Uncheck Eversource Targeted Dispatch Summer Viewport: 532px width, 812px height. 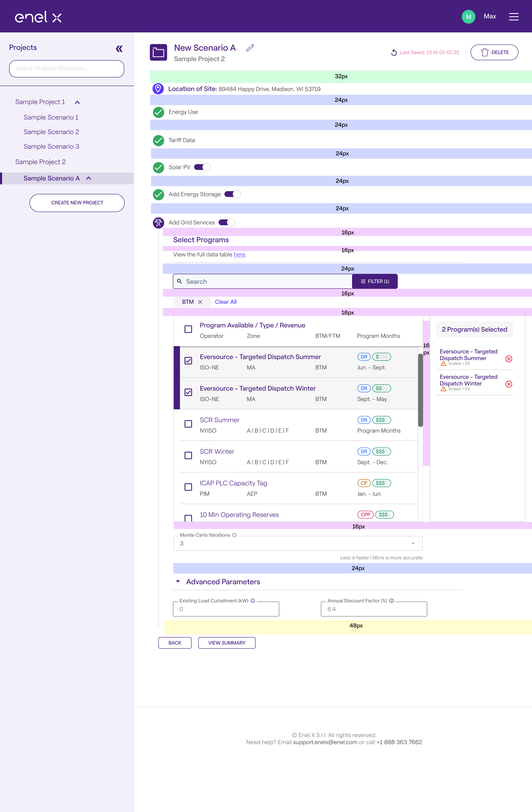[188, 361]
